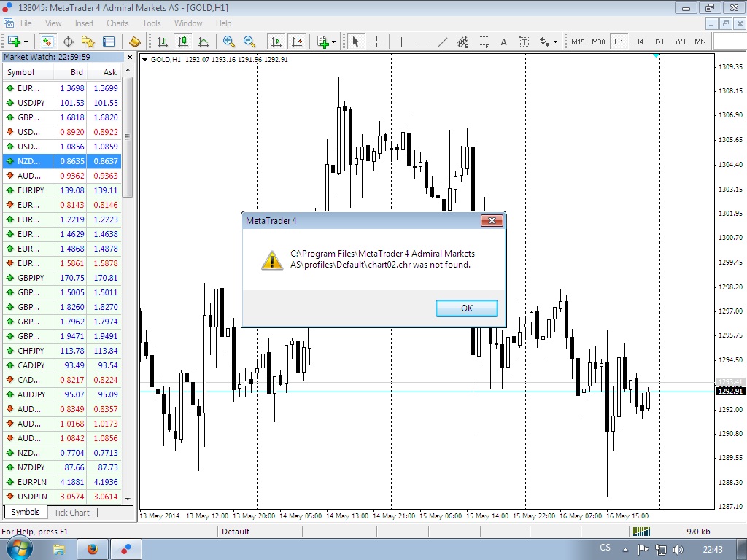Open Firefox from the taskbar
747x560 pixels.
pos(93,550)
